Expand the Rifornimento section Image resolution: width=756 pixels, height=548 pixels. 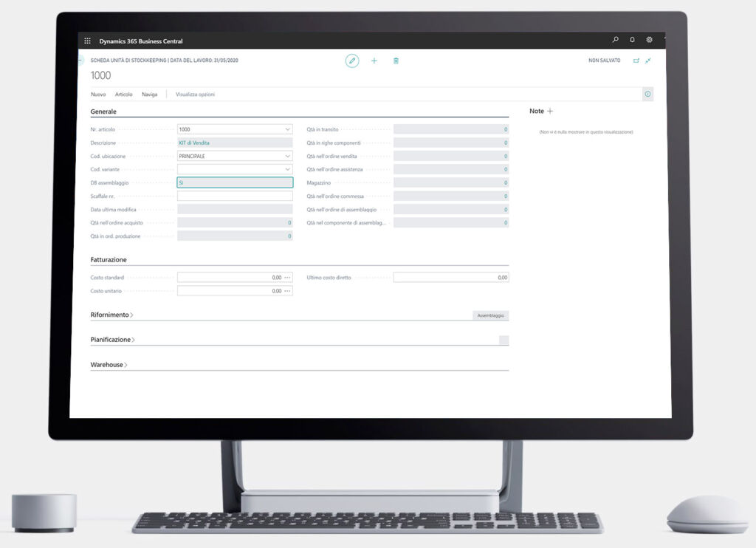(x=111, y=315)
